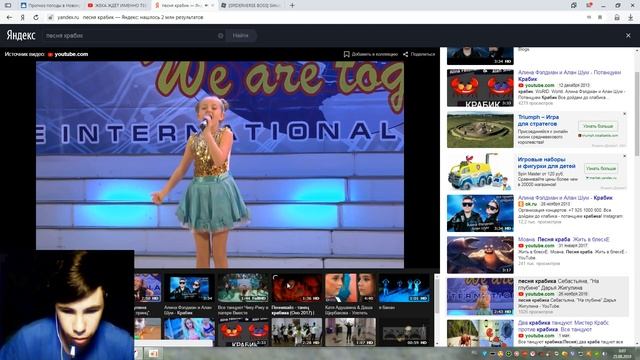Screen dimensions: 640x360
Task: Click the address bar showing yandex.ru
Action: click(130, 18)
